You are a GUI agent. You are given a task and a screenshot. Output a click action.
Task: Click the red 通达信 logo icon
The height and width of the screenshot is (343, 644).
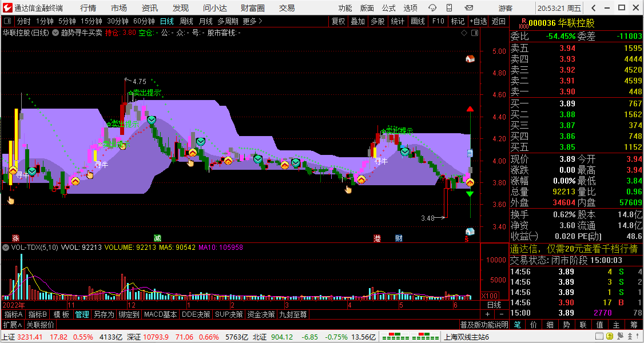pos(7,7)
